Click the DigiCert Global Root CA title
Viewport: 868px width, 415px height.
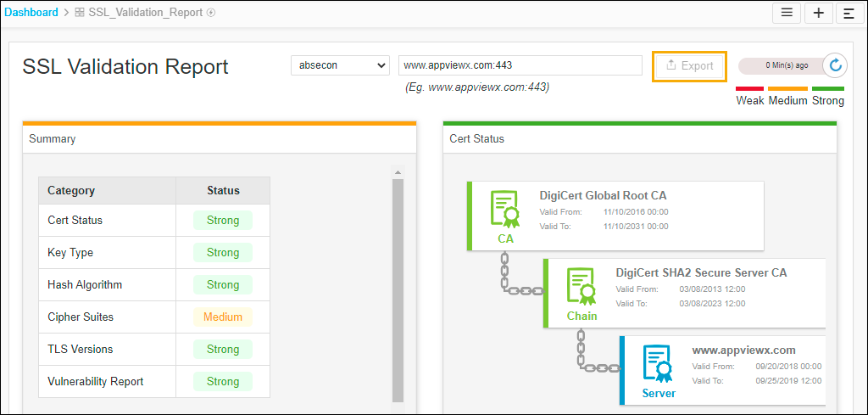click(603, 195)
